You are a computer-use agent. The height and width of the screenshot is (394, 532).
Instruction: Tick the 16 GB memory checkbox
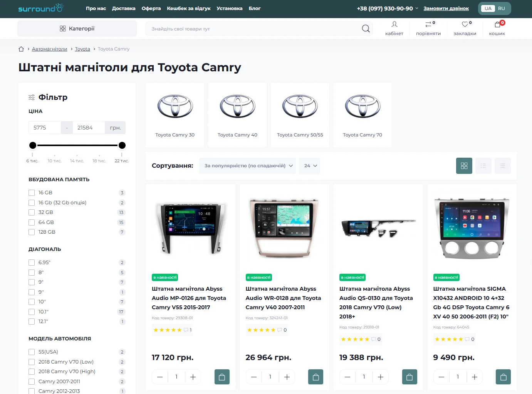click(32, 193)
